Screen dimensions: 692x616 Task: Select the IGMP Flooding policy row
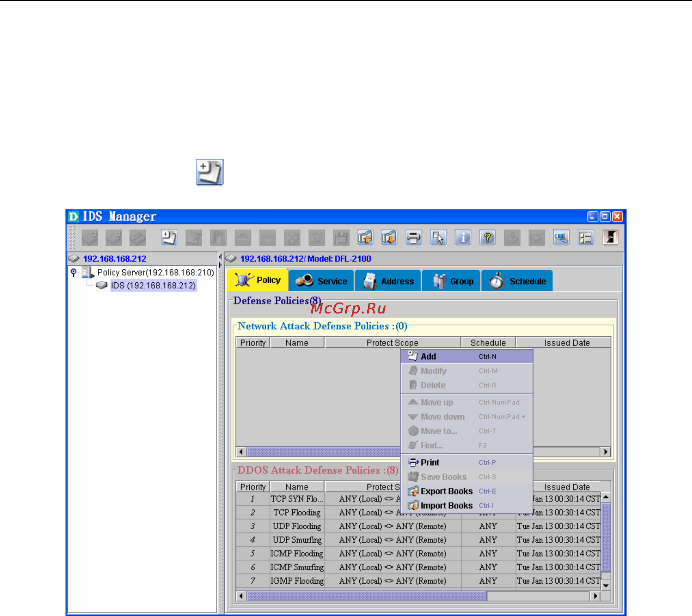[x=418, y=581]
